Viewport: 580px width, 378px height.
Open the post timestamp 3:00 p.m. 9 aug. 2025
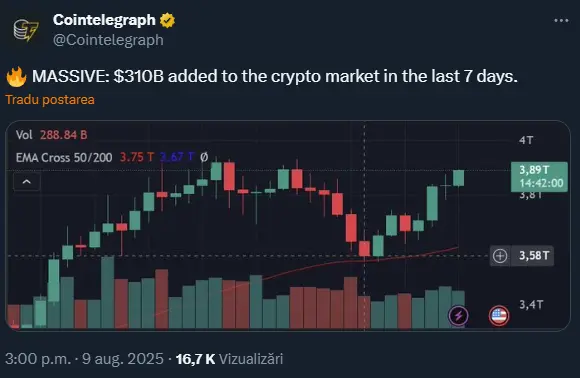[x=84, y=359]
